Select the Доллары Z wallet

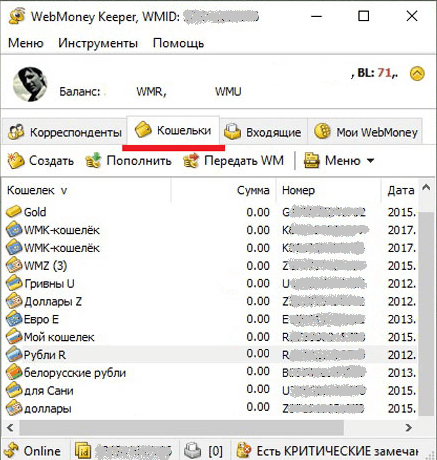(210, 301)
